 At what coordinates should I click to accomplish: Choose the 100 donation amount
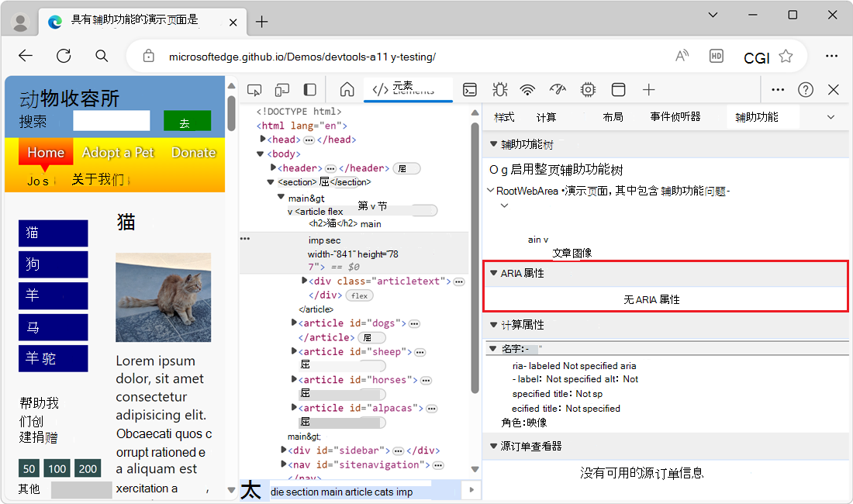[x=57, y=468]
